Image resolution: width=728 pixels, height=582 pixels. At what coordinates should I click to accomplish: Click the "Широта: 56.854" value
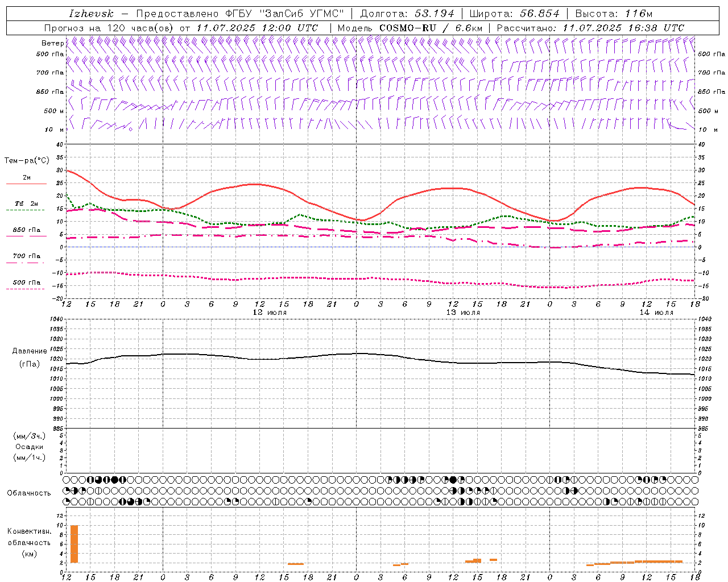coord(514,14)
